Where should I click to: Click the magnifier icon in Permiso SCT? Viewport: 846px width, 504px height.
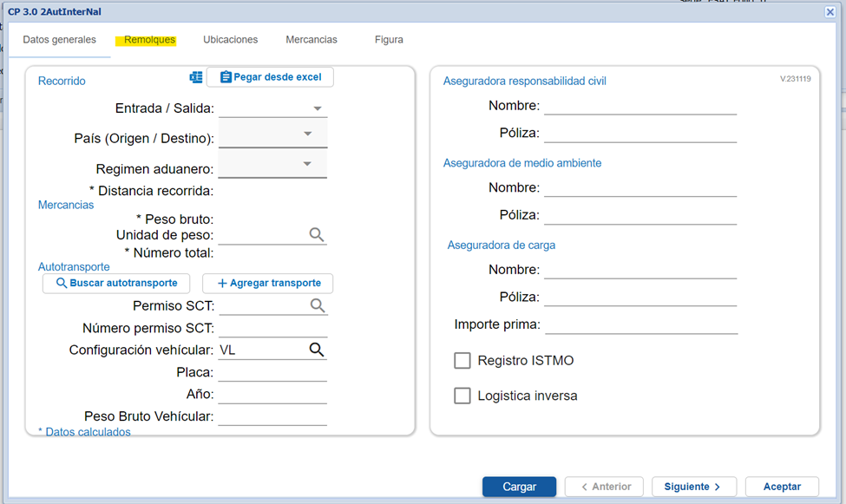318,305
